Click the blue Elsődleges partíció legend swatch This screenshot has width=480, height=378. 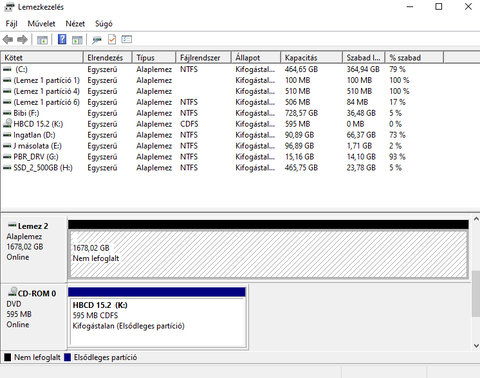[x=68, y=357]
